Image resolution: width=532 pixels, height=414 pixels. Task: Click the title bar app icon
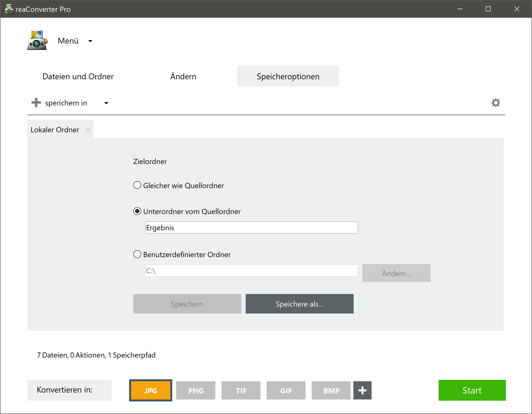point(9,9)
